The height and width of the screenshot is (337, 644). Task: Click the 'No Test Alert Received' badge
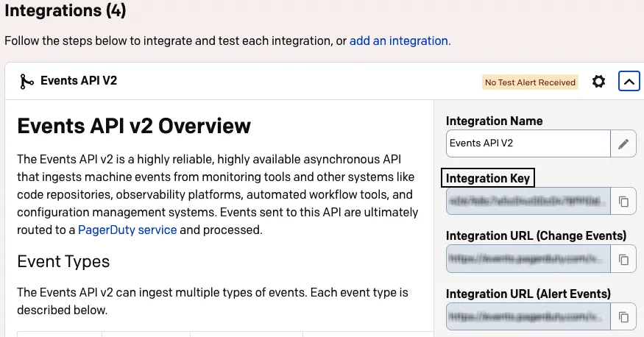pos(530,82)
